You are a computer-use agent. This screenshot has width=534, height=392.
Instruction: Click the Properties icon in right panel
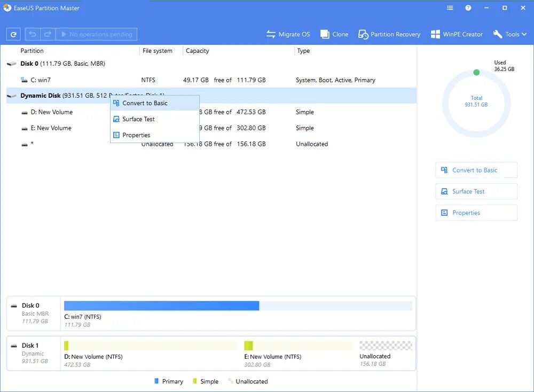444,213
